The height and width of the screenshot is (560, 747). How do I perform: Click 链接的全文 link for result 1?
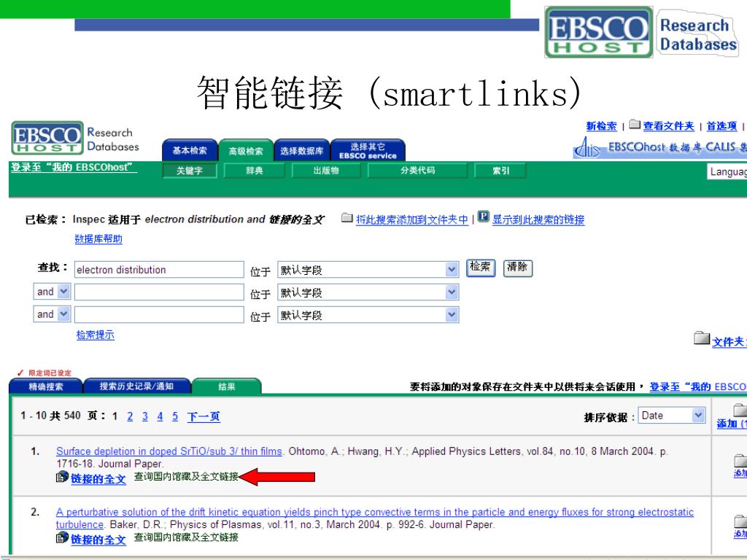98,479
